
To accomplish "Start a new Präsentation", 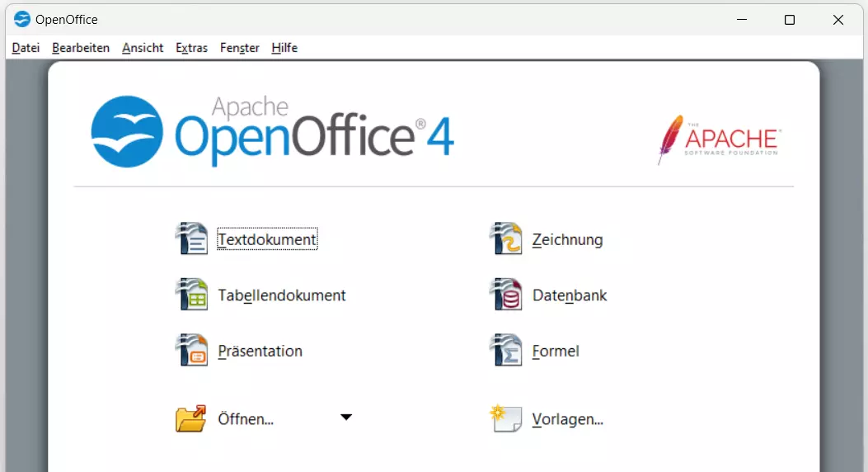I will [260, 352].
